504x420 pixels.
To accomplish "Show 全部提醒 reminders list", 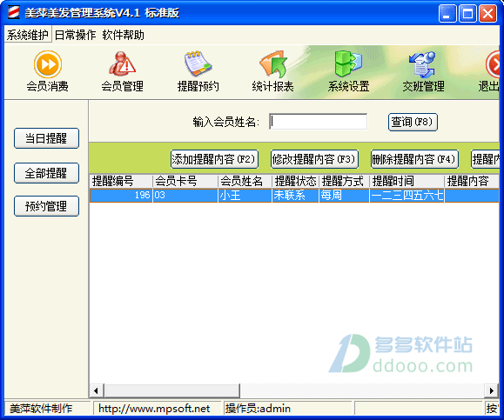I will click(x=47, y=173).
